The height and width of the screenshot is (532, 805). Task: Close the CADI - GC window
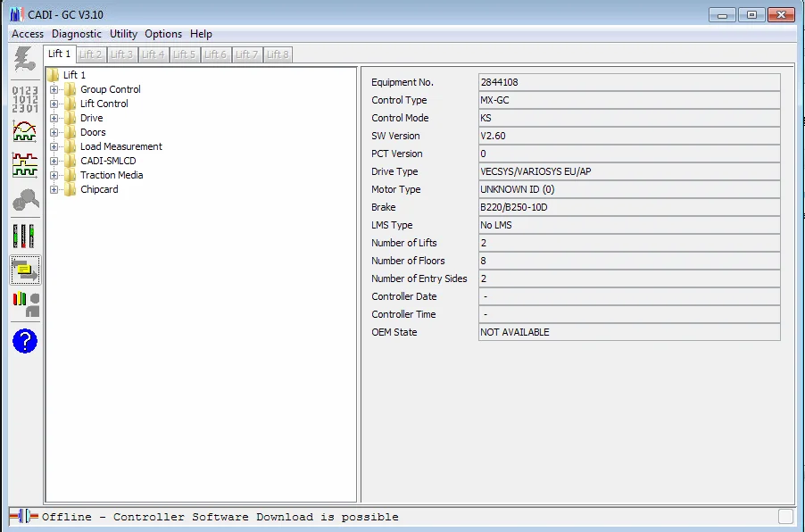pos(781,15)
